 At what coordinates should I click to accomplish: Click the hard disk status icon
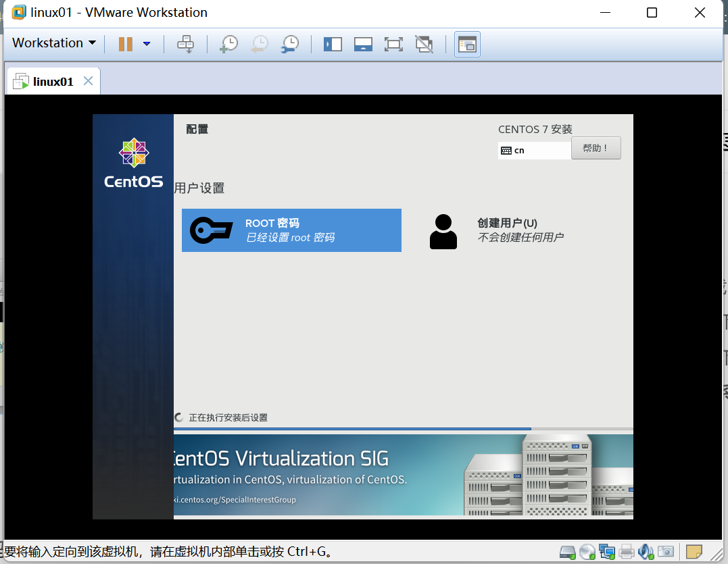(x=567, y=551)
